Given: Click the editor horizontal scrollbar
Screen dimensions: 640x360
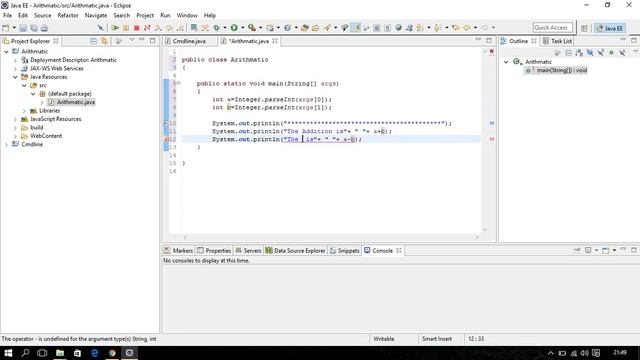Looking at the screenshot, I should click(x=331, y=237).
